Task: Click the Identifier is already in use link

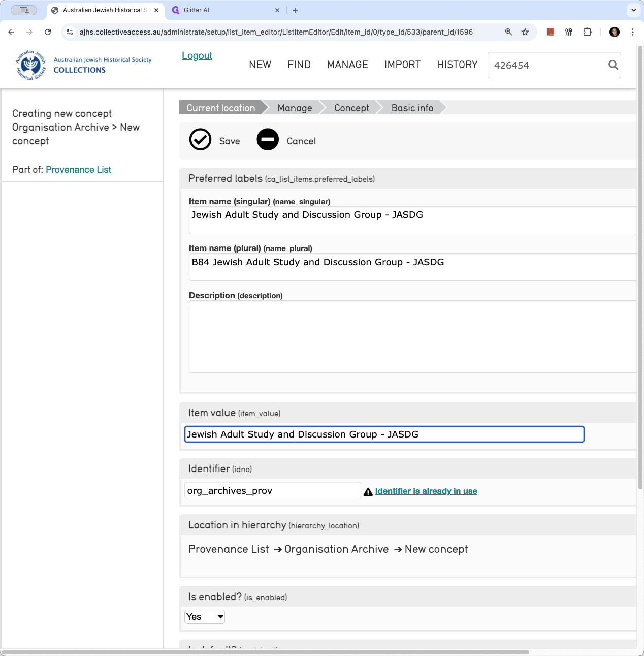Action: pyautogui.click(x=426, y=491)
